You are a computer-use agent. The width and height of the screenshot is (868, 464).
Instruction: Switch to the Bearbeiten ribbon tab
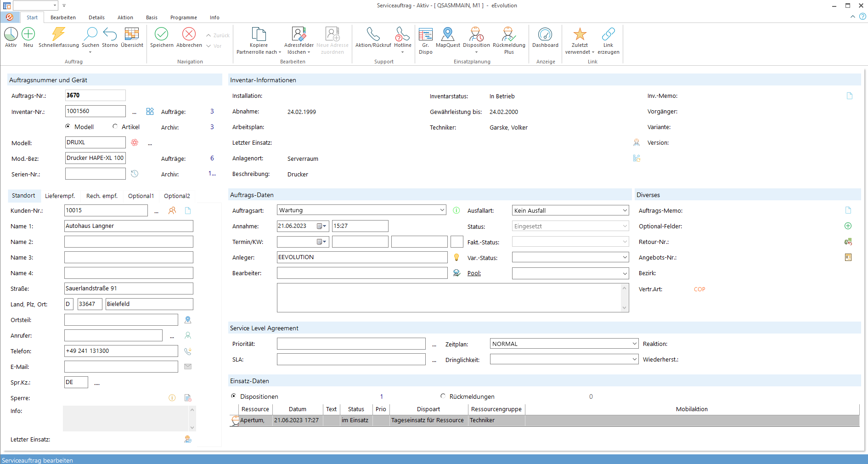(63, 17)
